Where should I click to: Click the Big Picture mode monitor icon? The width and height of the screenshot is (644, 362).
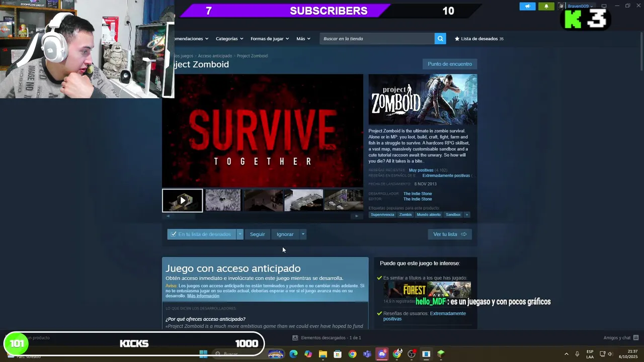pyautogui.click(x=604, y=6)
